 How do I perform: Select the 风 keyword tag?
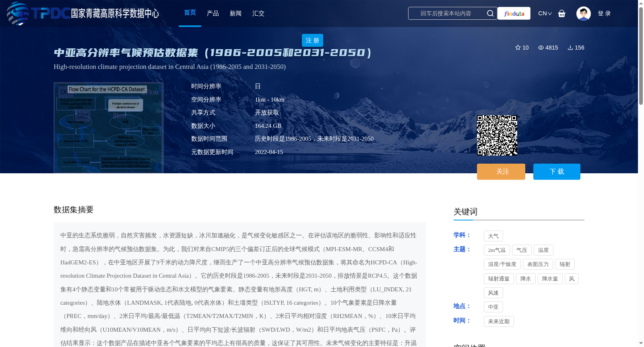[572, 279]
